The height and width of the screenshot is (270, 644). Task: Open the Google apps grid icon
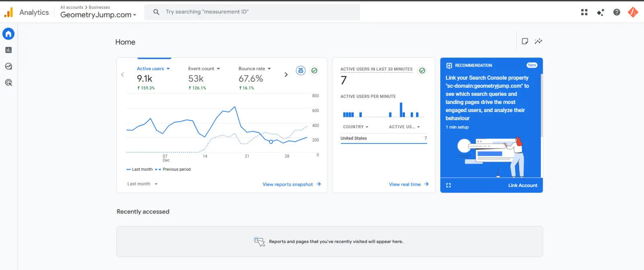[584, 12]
